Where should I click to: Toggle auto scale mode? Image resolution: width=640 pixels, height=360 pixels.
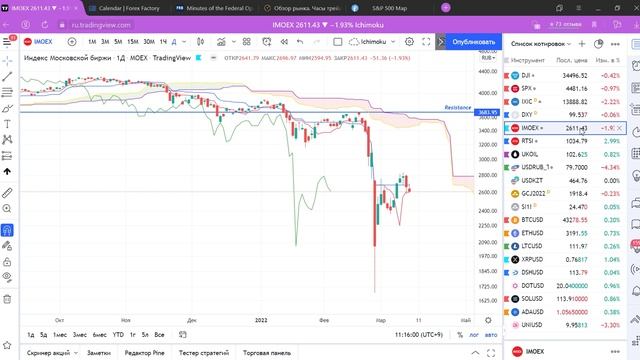(491, 335)
